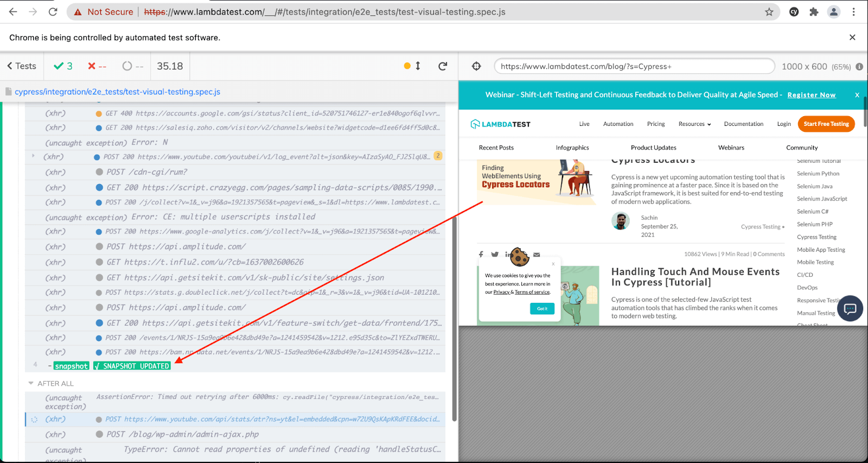Open the Privacy link in cookie popup
Screen dimensions: 868x463
point(501,292)
